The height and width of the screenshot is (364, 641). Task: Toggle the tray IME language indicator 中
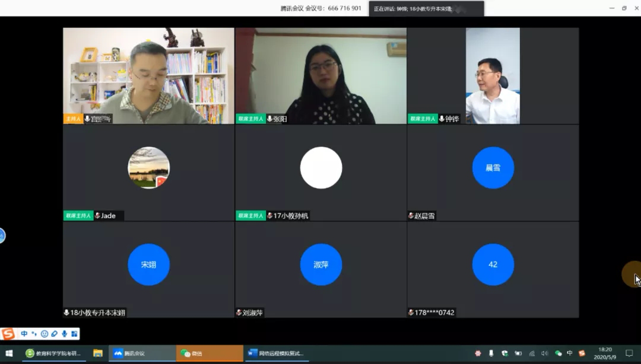570,353
